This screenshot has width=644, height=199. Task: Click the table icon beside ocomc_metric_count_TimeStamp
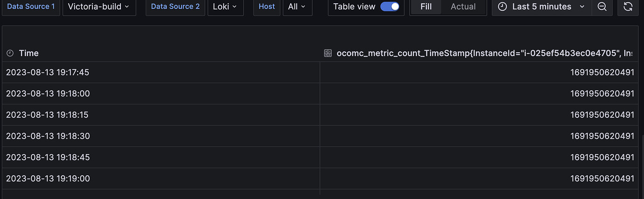(x=328, y=53)
